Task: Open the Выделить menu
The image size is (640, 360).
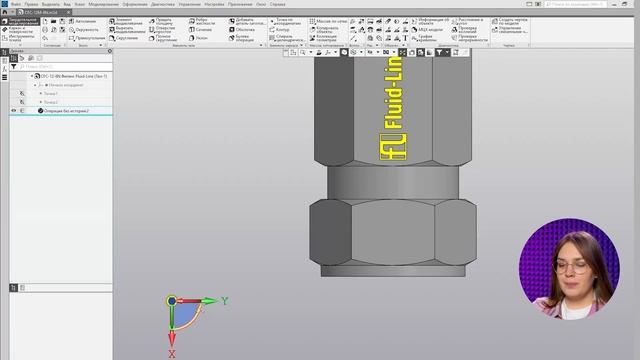Action: pos(51,4)
